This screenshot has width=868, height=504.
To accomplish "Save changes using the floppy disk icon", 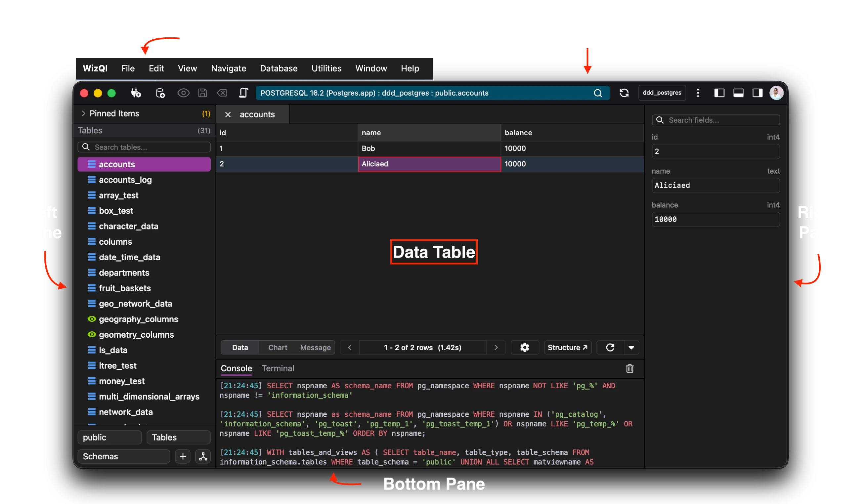I will (202, 93).
